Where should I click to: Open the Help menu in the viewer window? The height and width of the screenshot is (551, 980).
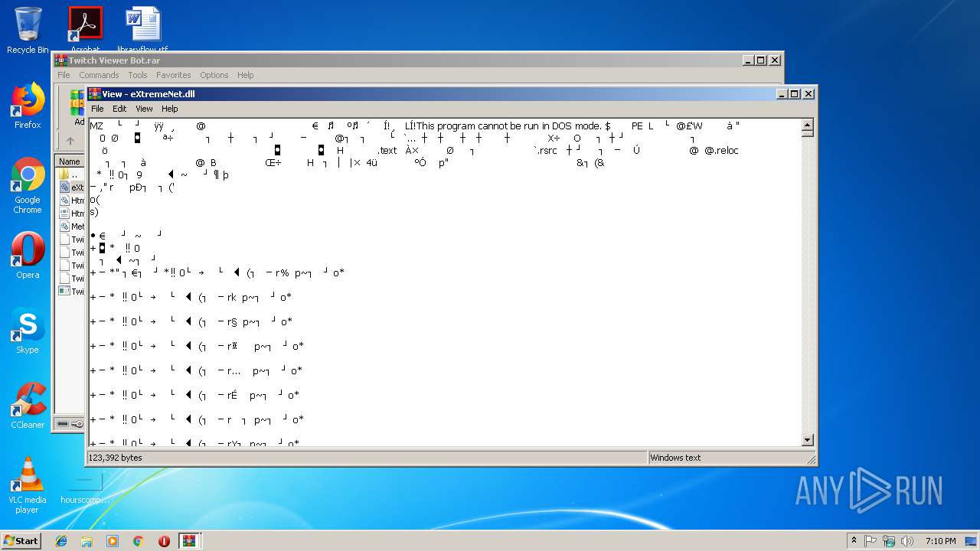169,109
